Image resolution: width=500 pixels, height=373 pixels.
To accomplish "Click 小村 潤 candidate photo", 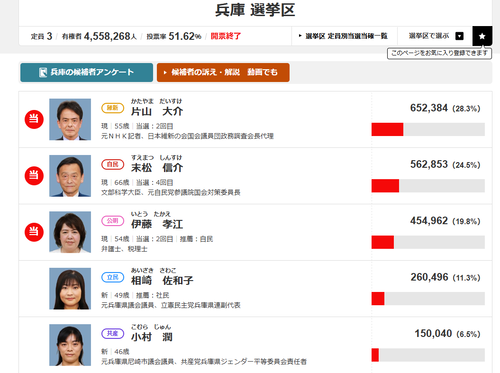I will [x=70, y=345].
